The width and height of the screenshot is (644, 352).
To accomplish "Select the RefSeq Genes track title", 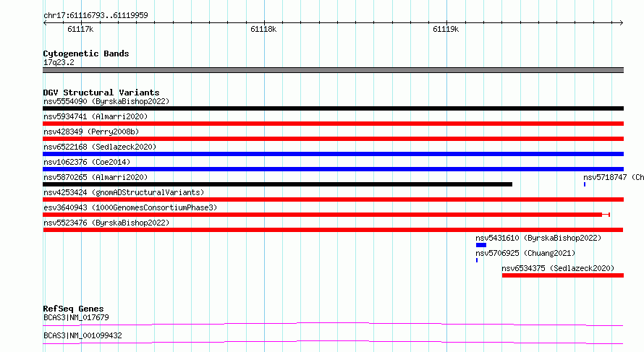I will (73, 309).
